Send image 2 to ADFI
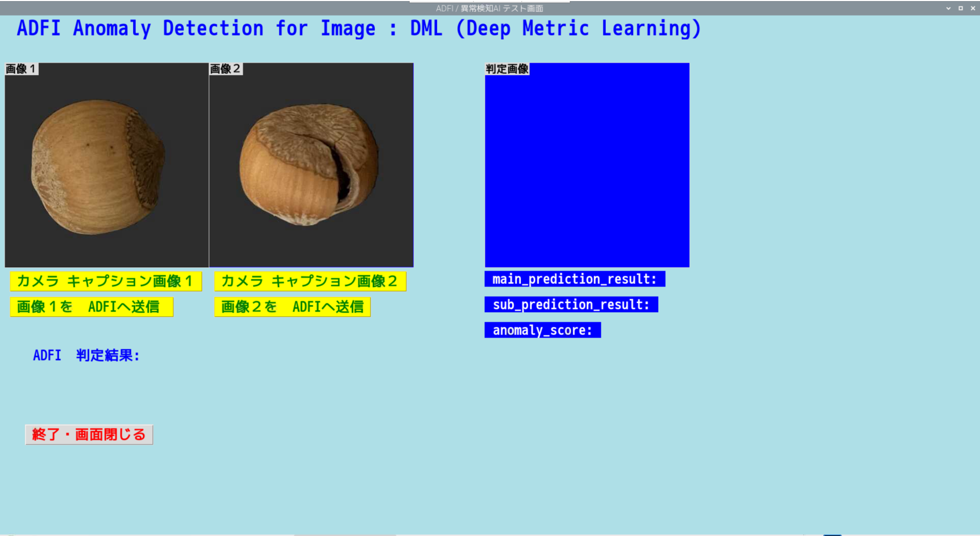Image resolution: width=980 pixels, height=536 pixels. click(x=293, y=307)
